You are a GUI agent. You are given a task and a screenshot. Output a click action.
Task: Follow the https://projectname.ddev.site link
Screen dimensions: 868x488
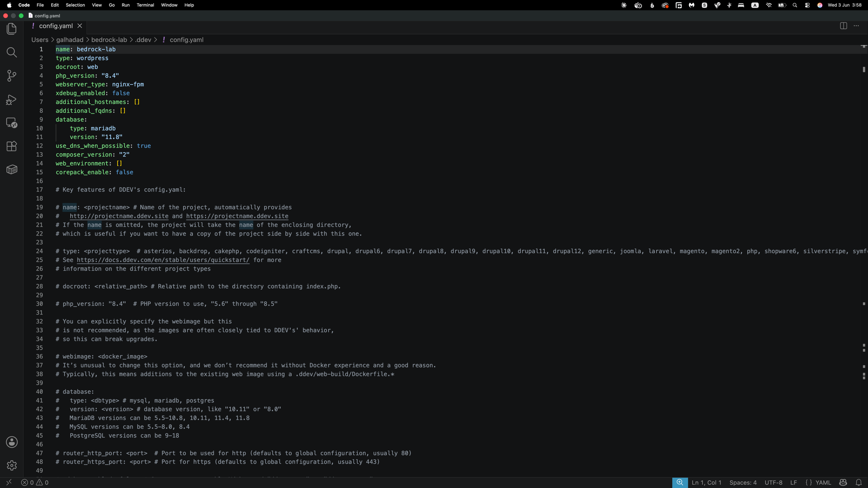[237, 216]
